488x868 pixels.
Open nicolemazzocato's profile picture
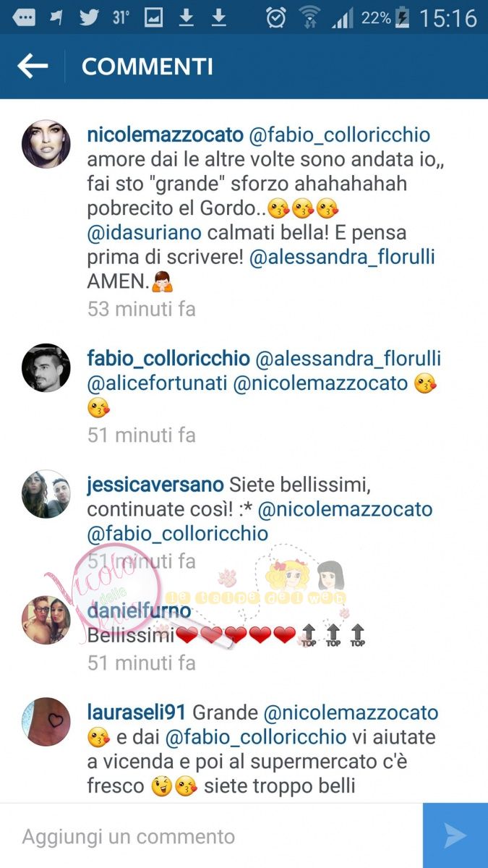click(46, 145)
